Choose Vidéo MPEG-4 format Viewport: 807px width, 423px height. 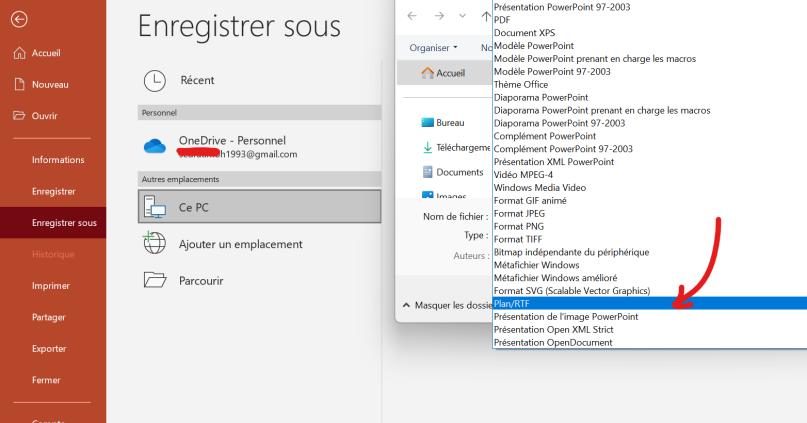click(x=523, y=174)
